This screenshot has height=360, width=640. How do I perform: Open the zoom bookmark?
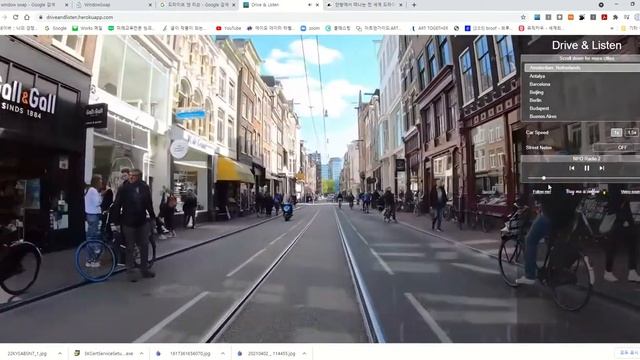click(310, 28)
